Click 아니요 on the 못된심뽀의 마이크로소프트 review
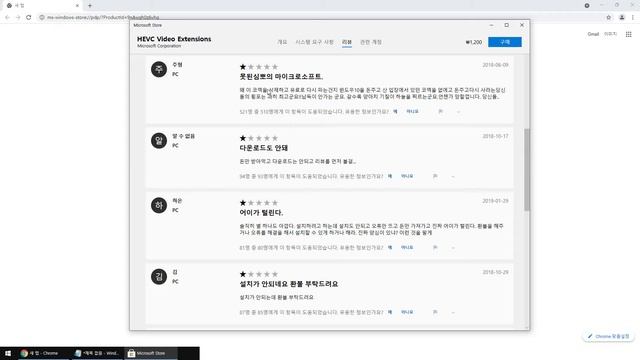 (412, 111)
